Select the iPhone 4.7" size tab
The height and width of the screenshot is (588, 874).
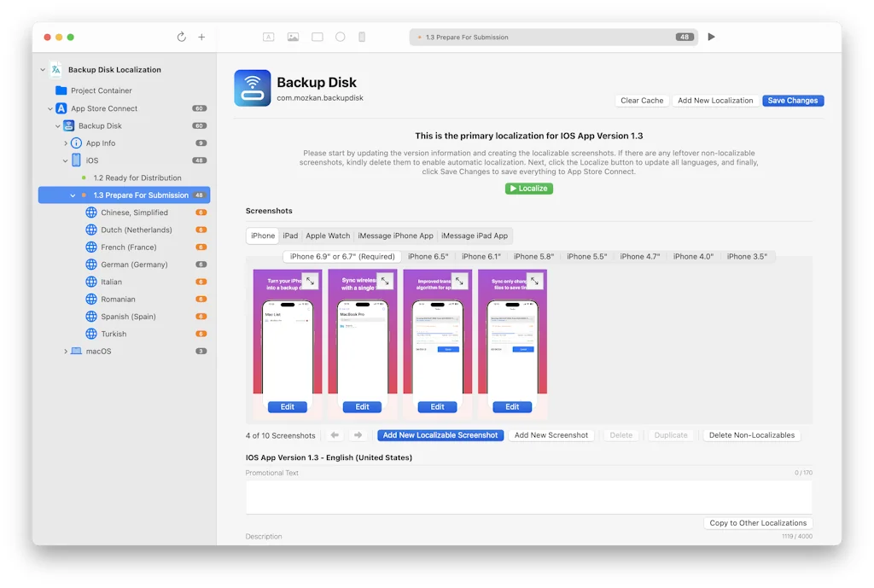pyautogui.click(x=639, y=256)
